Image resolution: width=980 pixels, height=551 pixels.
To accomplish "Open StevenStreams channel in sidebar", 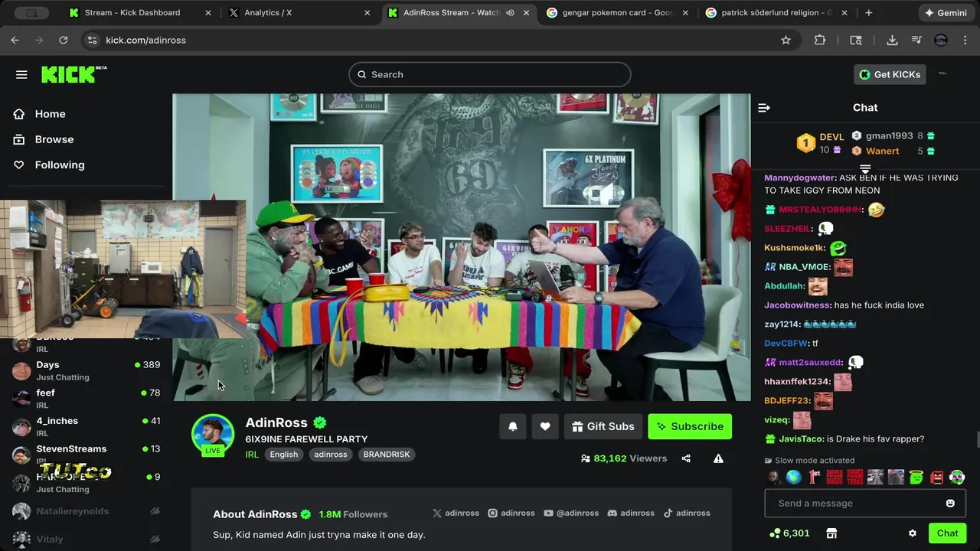I will (86, 454).
